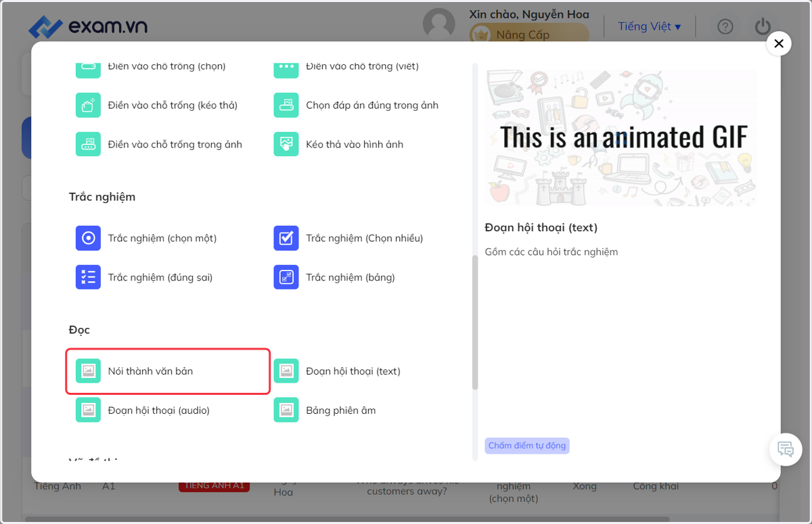Screen dimensions: 812x524
Task: Click 'Gồm các câu hỏi trắc nghiệm' description
Action: [551, 252]
